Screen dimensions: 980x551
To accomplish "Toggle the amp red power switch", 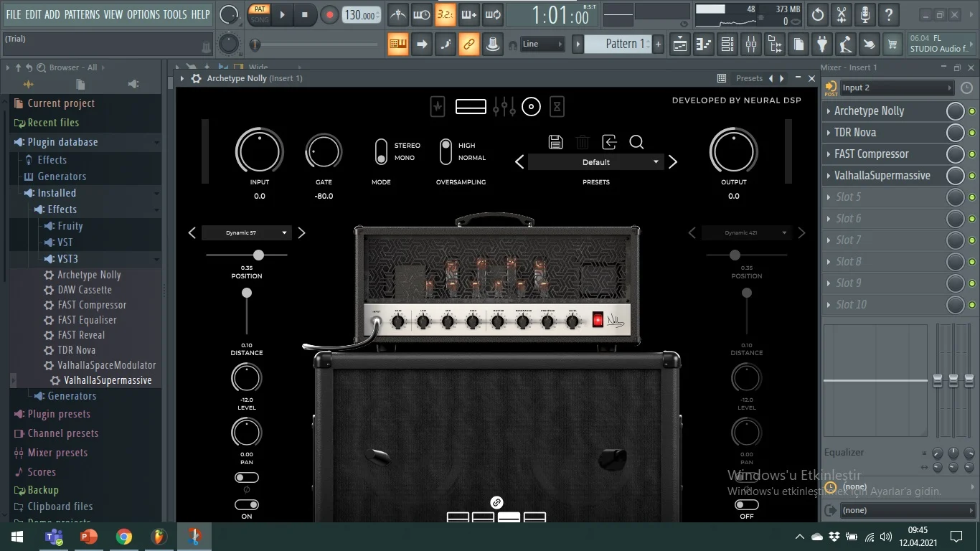I will pos(598,321).
